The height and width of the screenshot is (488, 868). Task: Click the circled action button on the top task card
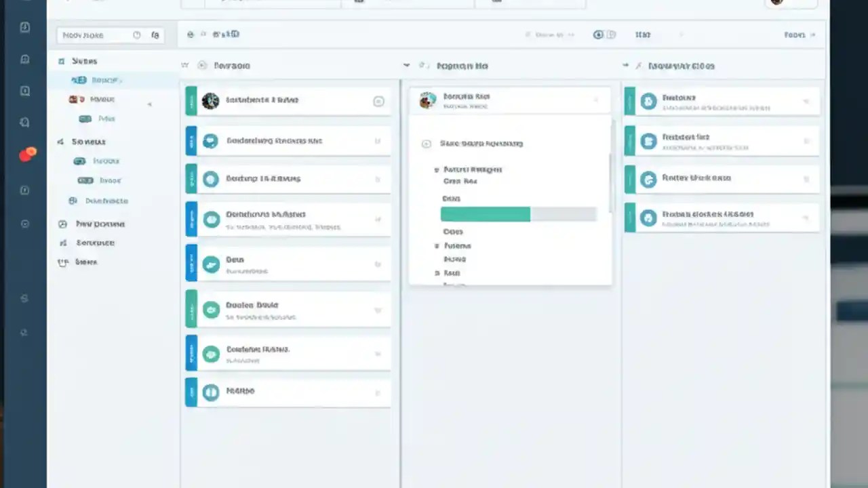378,101
